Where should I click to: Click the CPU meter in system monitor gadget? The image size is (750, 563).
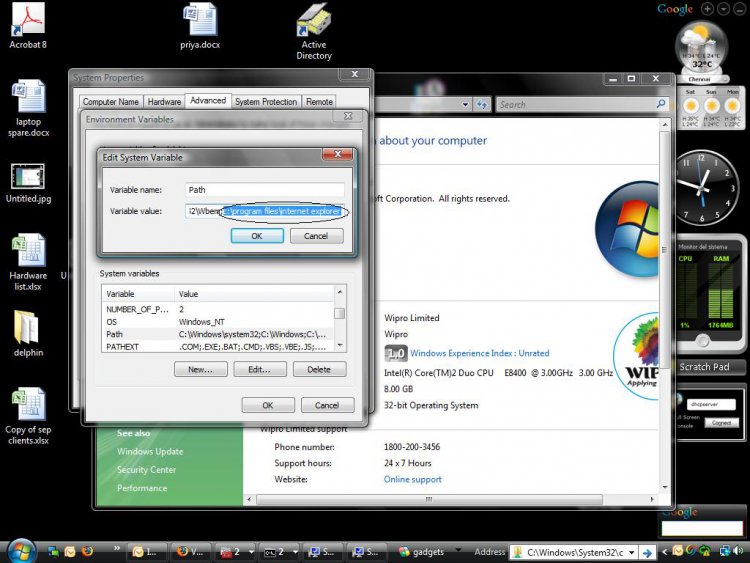click(x=687, y=291)
